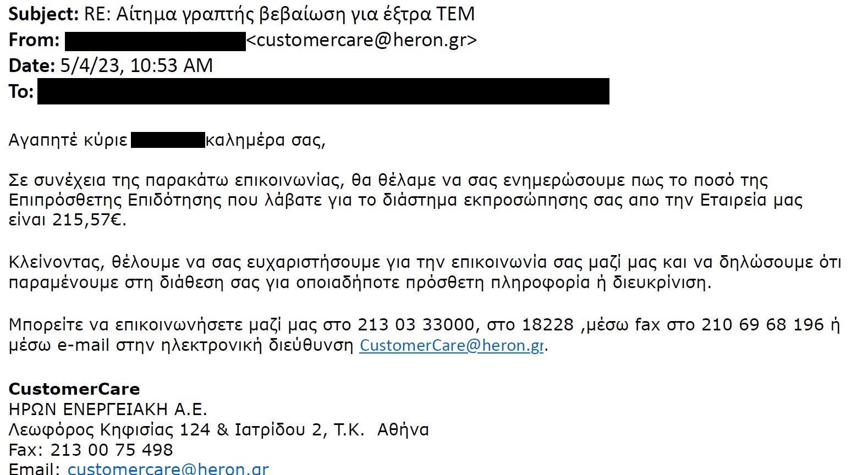Image resolution: width=868 pixels, height=475 pixels.
Task: Click the Date value 5/4/23, 10:53 AM
Action: click(x=136, y=66)
